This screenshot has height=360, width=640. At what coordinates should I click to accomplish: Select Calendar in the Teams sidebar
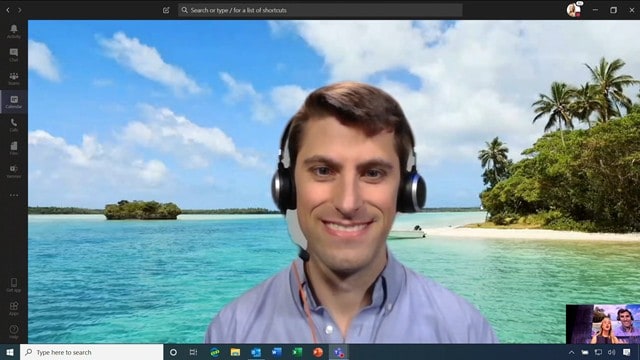[x=13, y=102]
